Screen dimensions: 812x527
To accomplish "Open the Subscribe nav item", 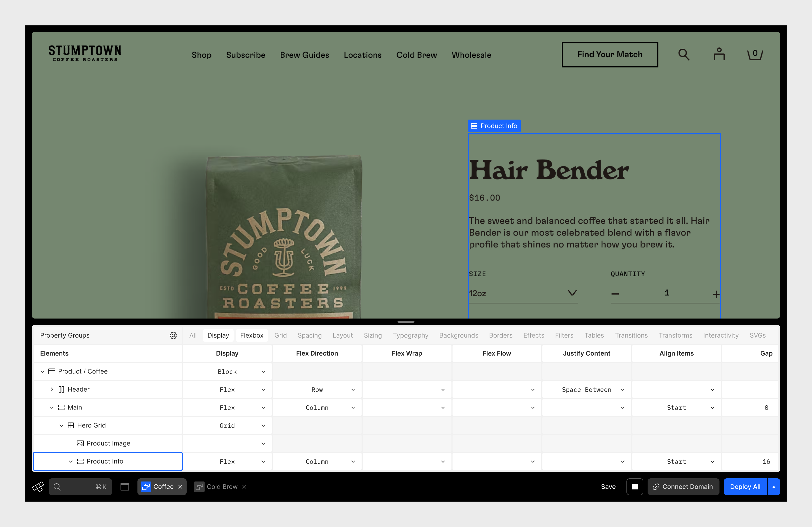I will 246,55.
